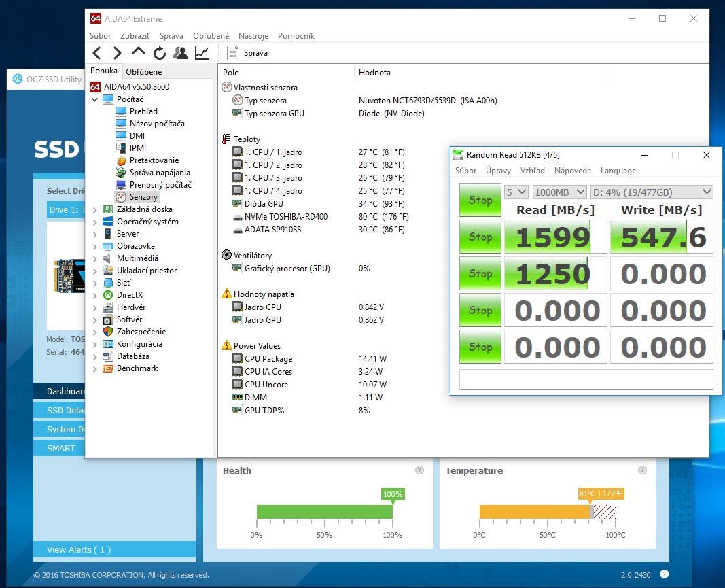Open the drive D: selection dropdown
The width and height of the screenshot is (725, 588).
click(652, 192)
